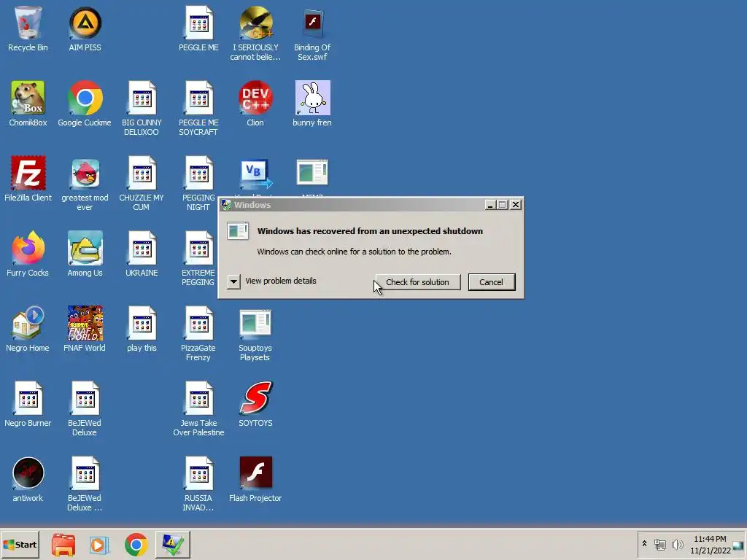Launch ChomikBox from the desktop
This screenshot has height=560, width=747.
pyautogui.click(x=28, y=104)
